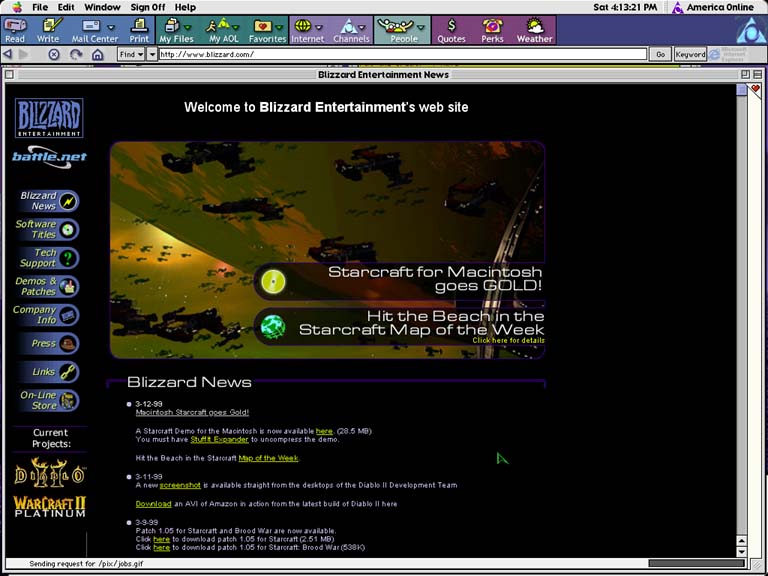Open the Quotes dollar icon
768x576 pixels.
(x=452, y=30)
